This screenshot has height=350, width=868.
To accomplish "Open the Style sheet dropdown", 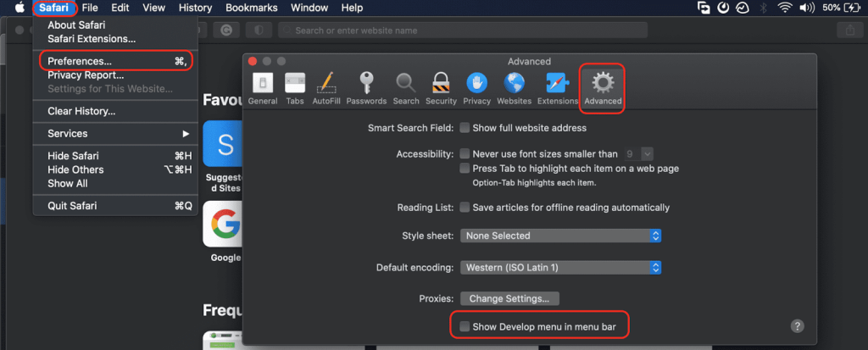I will pyautogui.click(x=561, y=236).
